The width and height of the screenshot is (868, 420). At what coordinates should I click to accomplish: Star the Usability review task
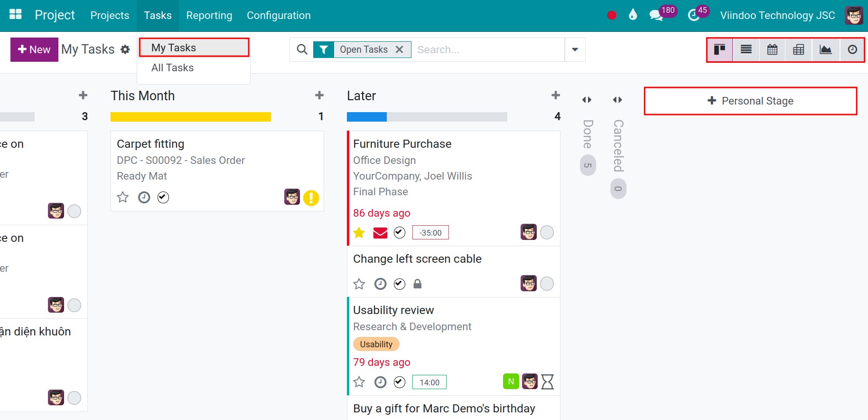pyautogui.click(x=359, y=382)
